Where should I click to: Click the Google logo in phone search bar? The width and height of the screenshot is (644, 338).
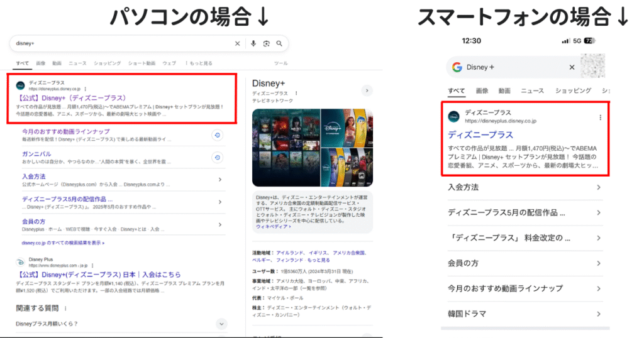(x=457, y=67)
